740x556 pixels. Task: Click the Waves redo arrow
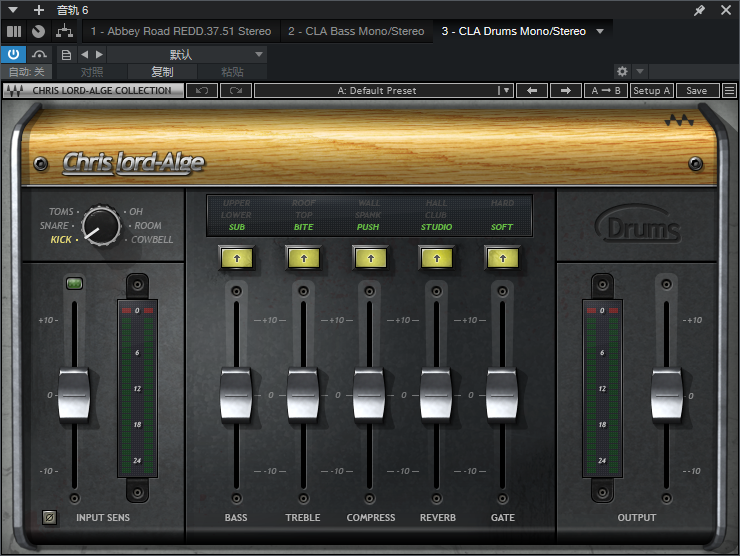pyautogui.click(x=235, y=91)
